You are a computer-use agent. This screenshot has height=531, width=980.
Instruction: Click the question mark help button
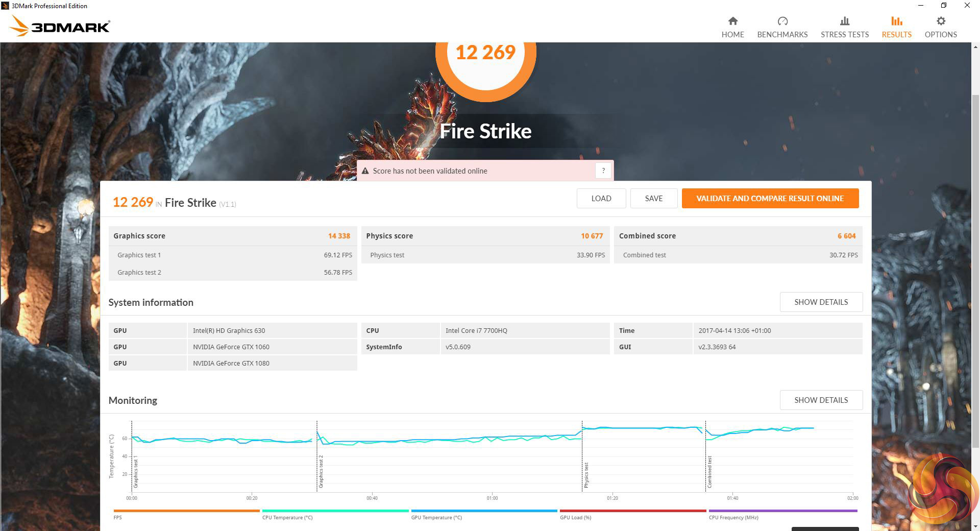pos(603,171)
